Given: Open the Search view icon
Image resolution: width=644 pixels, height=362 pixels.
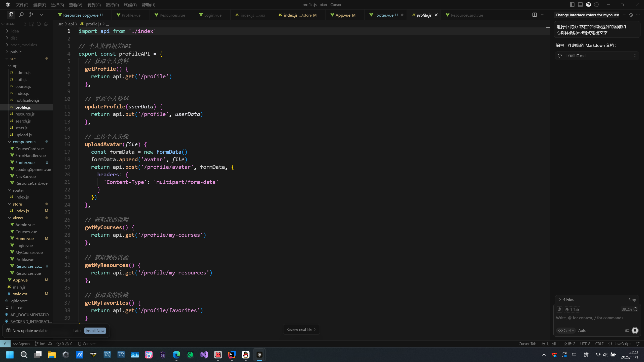Looking at the screenshot, I should pyautogui.click(x=21, y=15).
